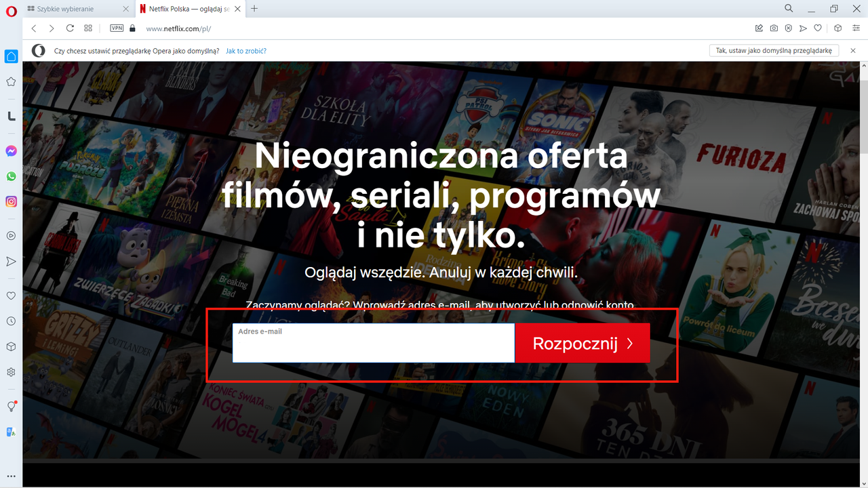Image resolution: width=868 pixels, height=488 pixels.
Task: Open the Player from the sidebar
Action: point(11,235)
